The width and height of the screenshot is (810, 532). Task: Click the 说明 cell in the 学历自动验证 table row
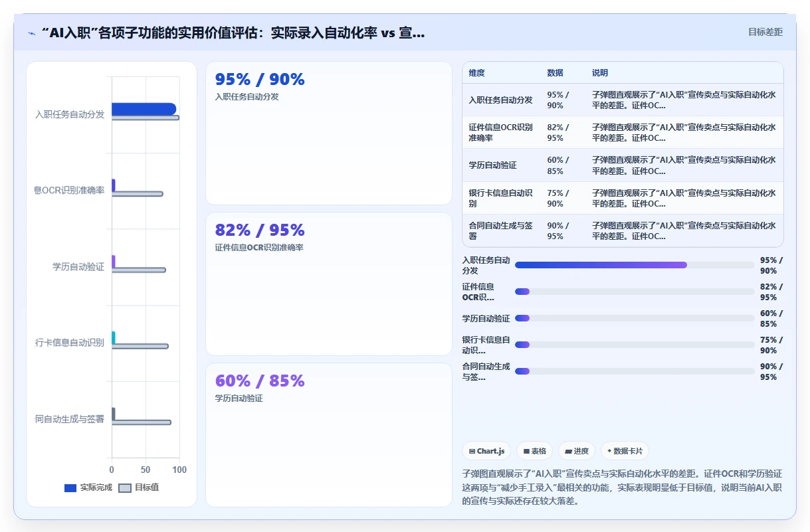(x=684, y=165)
